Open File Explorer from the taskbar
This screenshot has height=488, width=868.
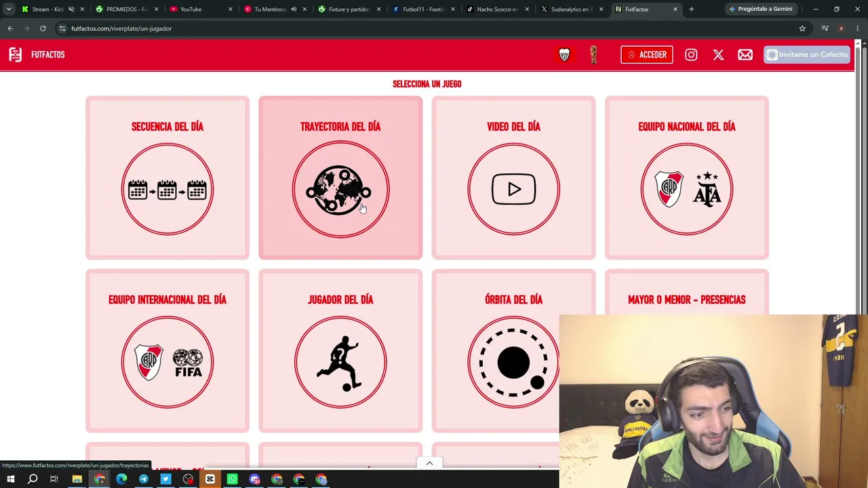(77, 480)
